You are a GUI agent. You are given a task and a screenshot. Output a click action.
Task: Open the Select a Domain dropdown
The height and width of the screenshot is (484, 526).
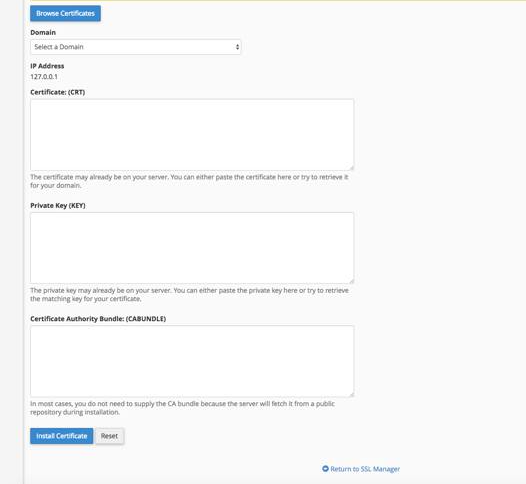(x=136, y=47)
